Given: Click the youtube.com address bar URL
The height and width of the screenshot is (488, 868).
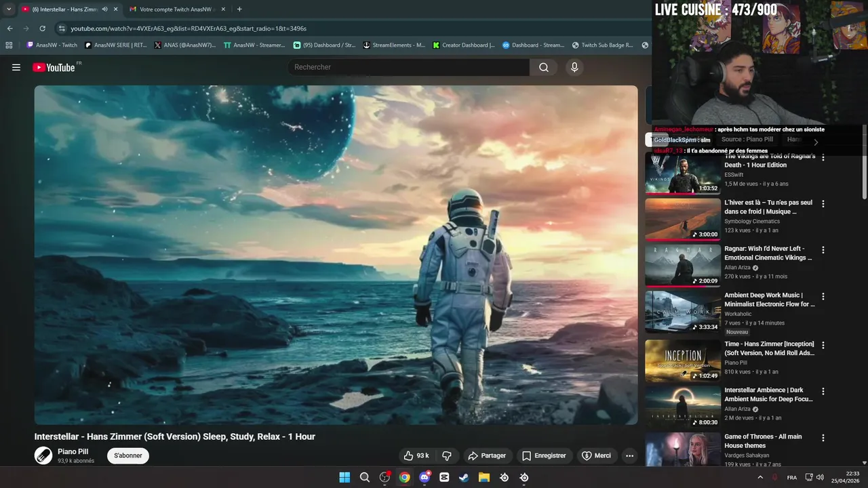Looking at the screenshot, I should click(x=189, y=28).
